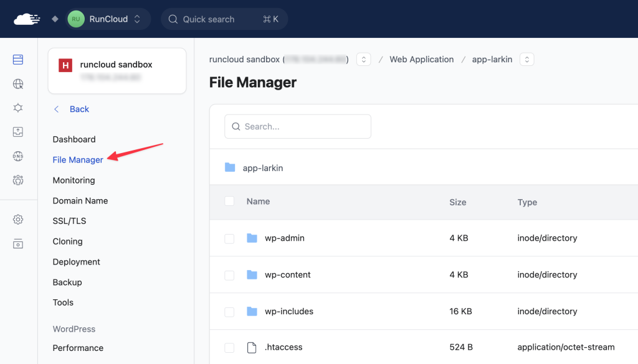Sort by the Size column header
Viewport: 638px width, 364px height.
pos(458,202)
